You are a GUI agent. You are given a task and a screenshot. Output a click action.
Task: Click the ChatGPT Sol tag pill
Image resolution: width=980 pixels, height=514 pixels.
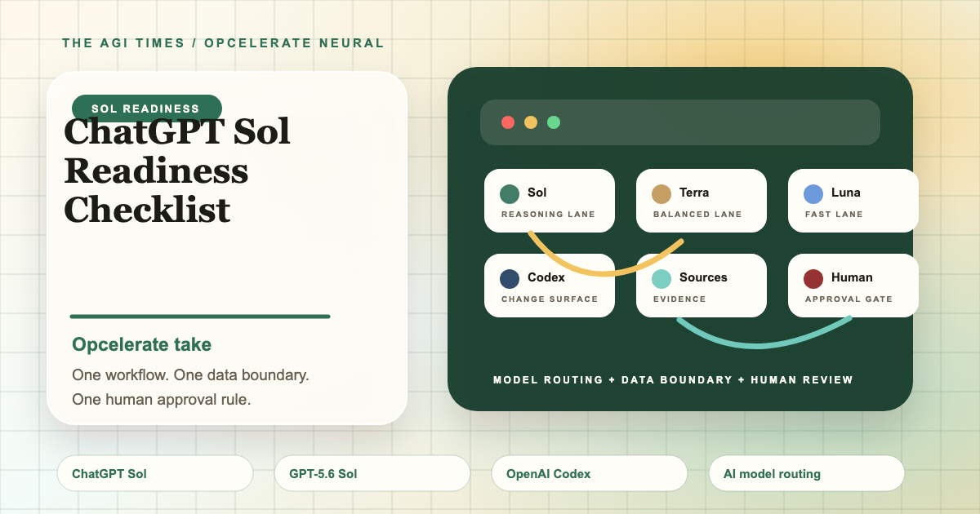click(155, 473)
